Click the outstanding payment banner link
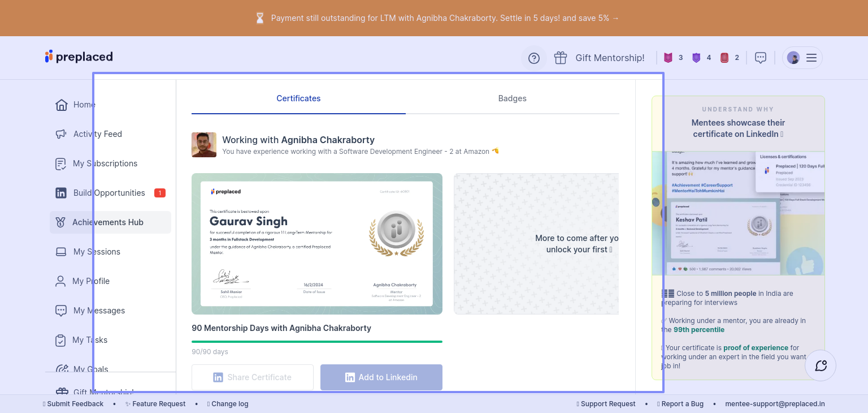 [x=439, y=18]
